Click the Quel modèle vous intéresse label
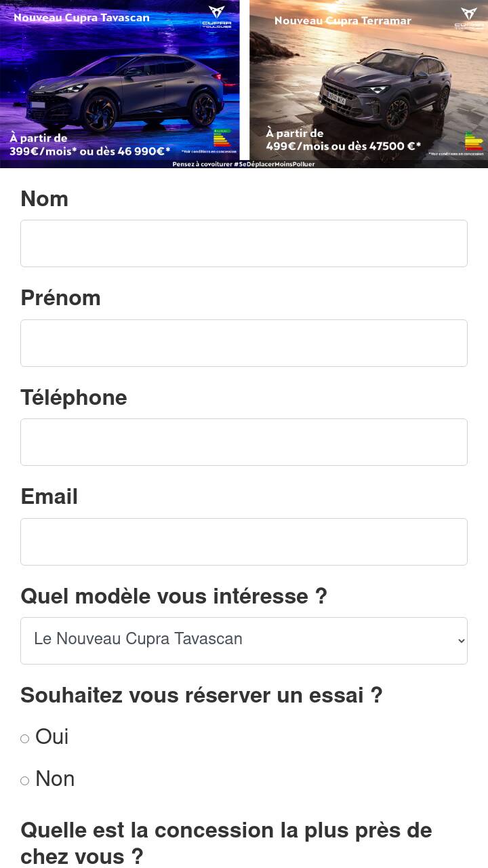This screenshot has width=488, height=868. click(x=174, y=596)
